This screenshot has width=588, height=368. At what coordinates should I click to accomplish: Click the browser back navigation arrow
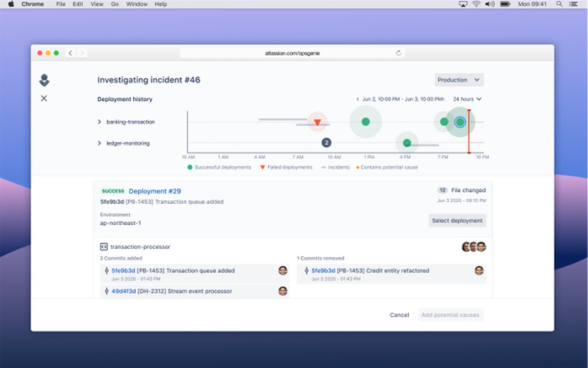[70, 53]
